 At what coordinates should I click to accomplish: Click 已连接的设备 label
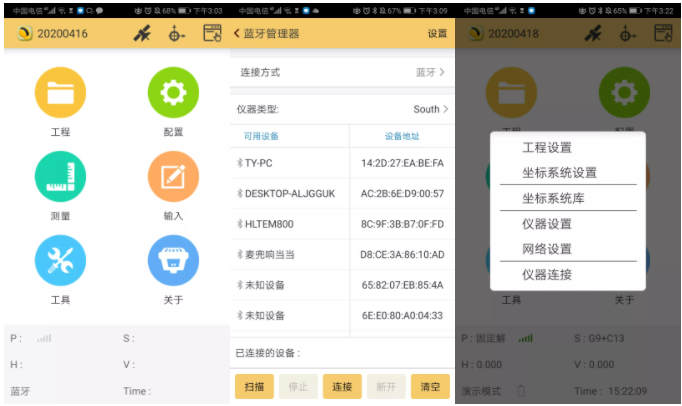pos(267,353)
